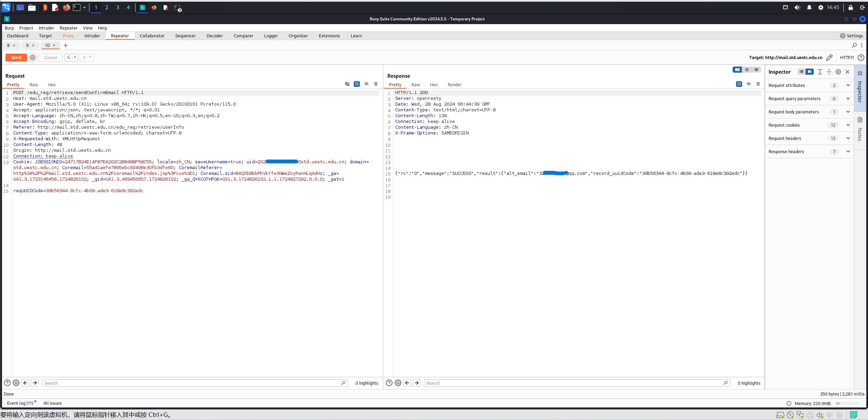Toggle word wrap in the Response editor

point(739,84)
